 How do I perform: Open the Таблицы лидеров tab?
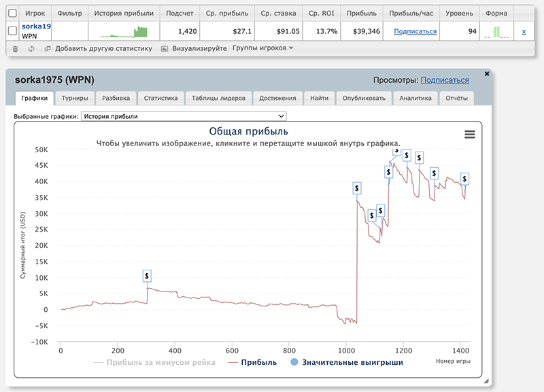pyautogui.click(x=219, y=98)
